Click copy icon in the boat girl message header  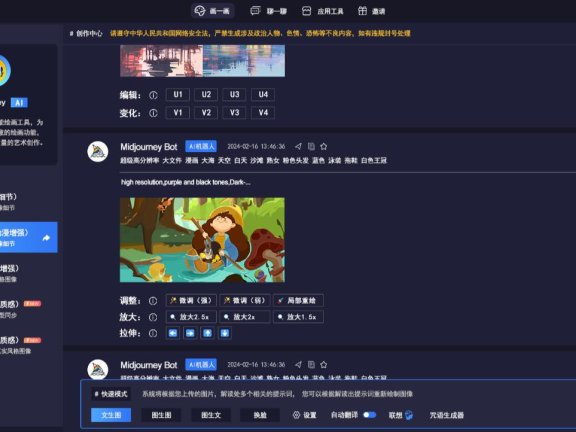coord(311,147)
